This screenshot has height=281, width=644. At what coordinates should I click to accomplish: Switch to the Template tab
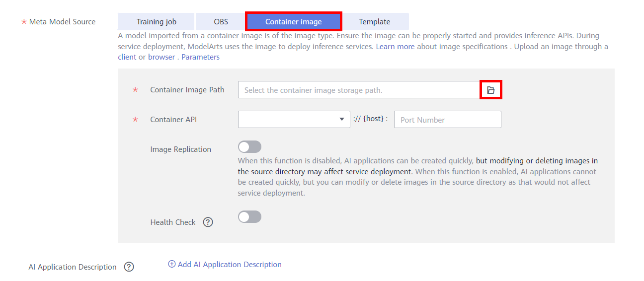(375, 22)
